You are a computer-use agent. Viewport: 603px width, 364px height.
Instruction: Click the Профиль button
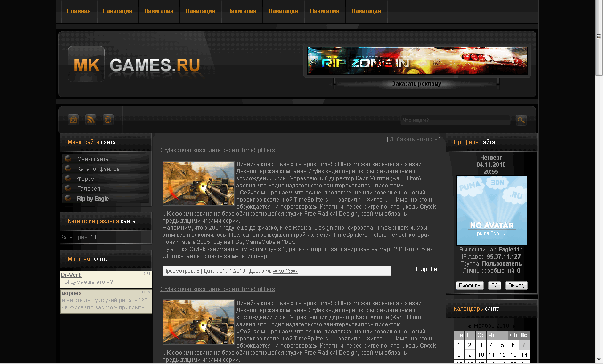(470, 285)
